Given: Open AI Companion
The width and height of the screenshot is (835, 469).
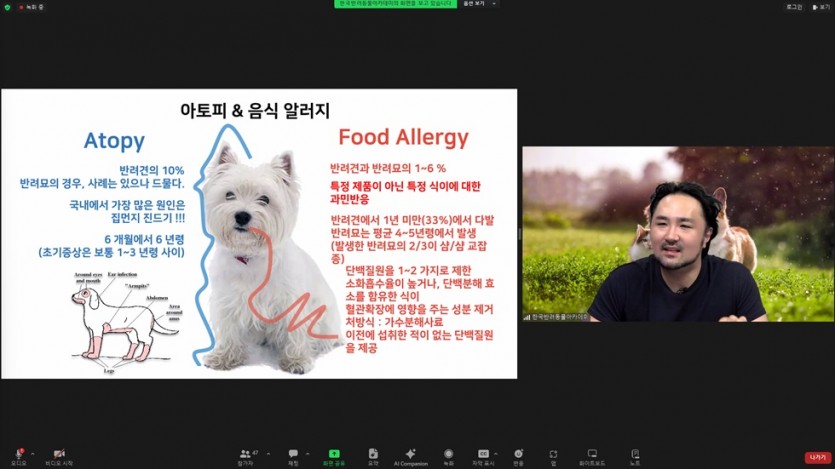Looking at the screenshot, I should 411,456.
